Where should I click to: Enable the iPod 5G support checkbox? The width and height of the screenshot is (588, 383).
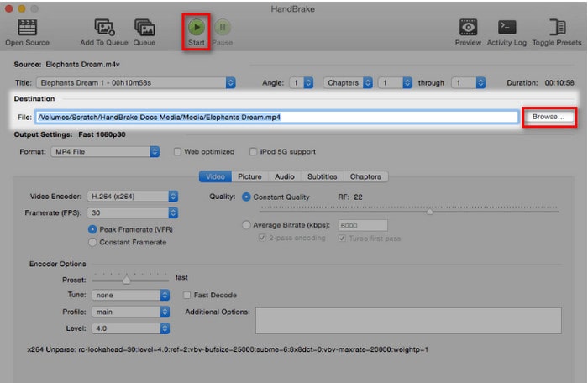tap(254, 152)
